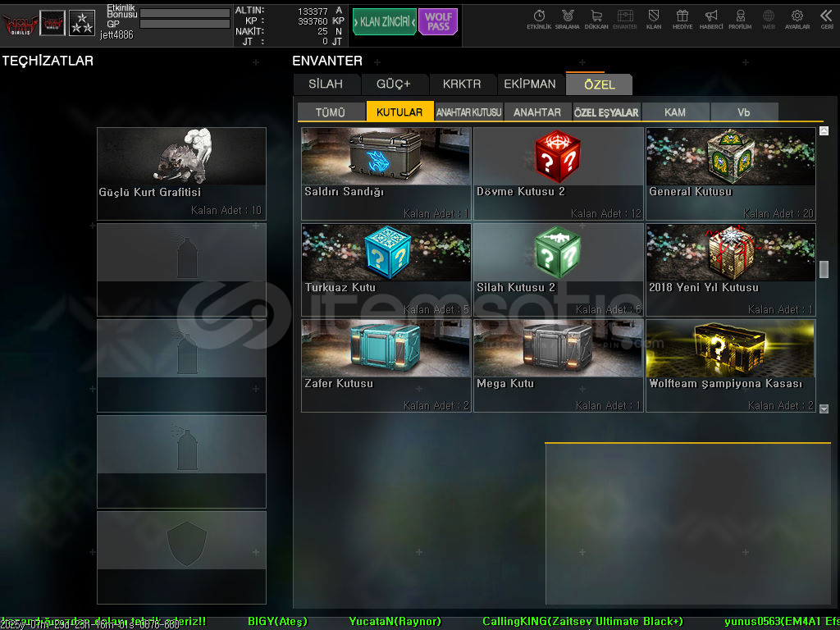Click the Etkinlik Bonusu progress bar
The width and height of the screenshot is (840, 630).
point(185,13)
